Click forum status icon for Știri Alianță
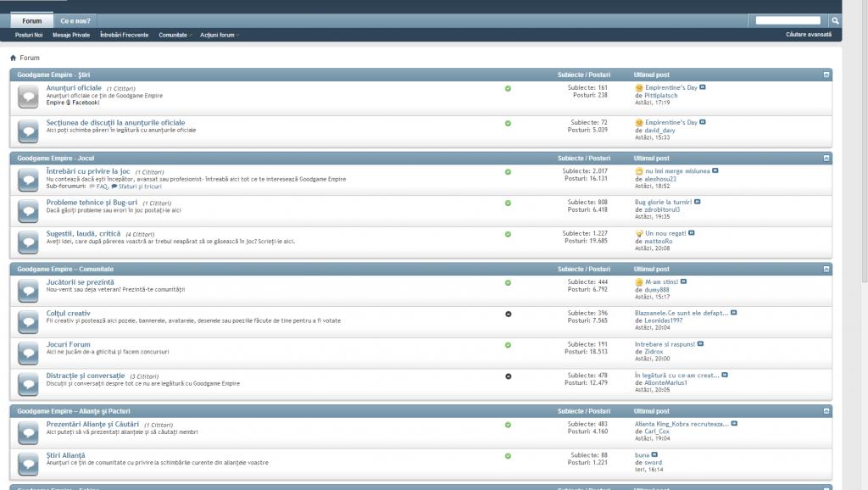868x490 pixels. (x=28, y=464)
